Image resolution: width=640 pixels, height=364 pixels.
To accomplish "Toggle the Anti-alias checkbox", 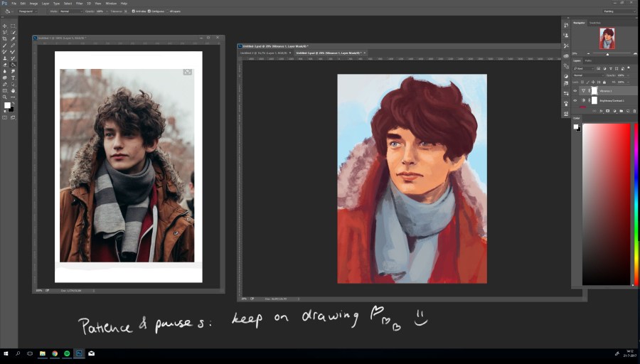I will coord(134,11).
